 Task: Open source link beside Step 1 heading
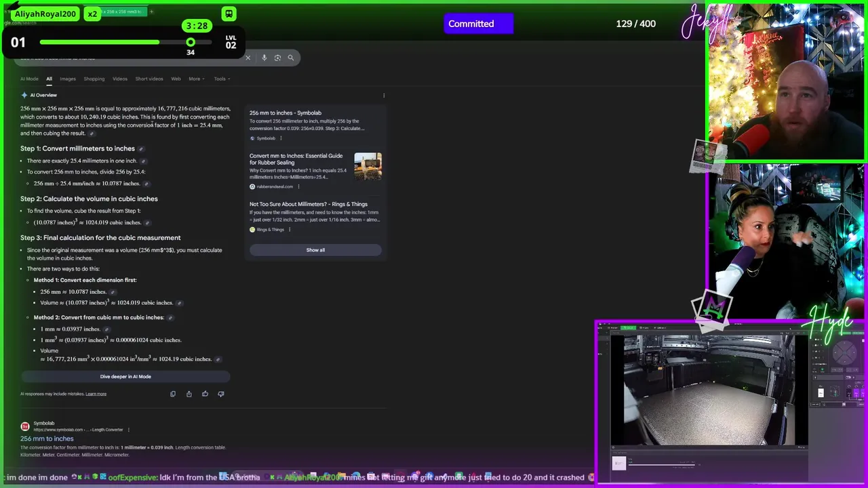pyautogui.click(x=141, y=148)
